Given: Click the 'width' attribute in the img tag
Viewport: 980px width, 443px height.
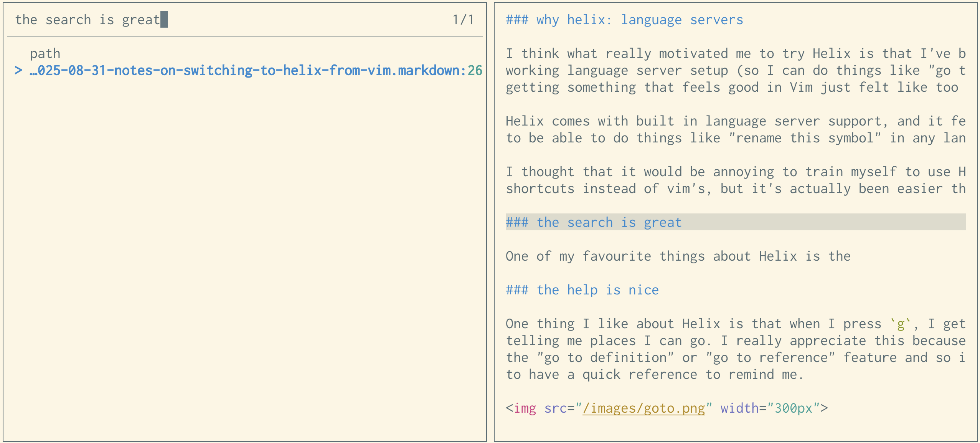Looking at the screenshot, I should [x=739, y=408].
